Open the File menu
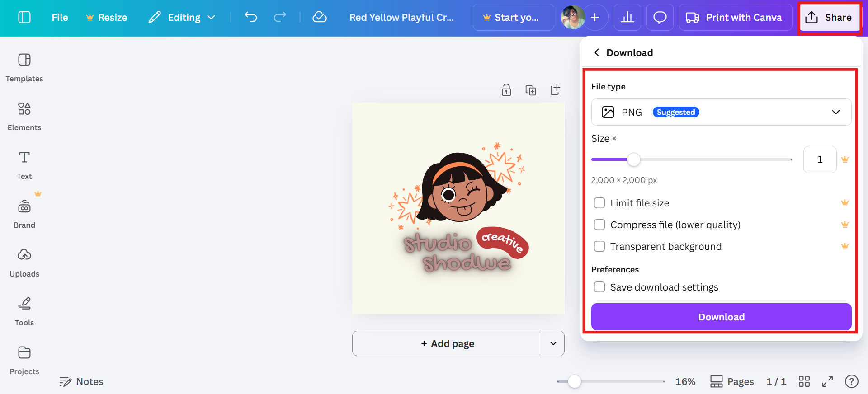This screenshot has height=394, width=868. (x=60, y=17)
